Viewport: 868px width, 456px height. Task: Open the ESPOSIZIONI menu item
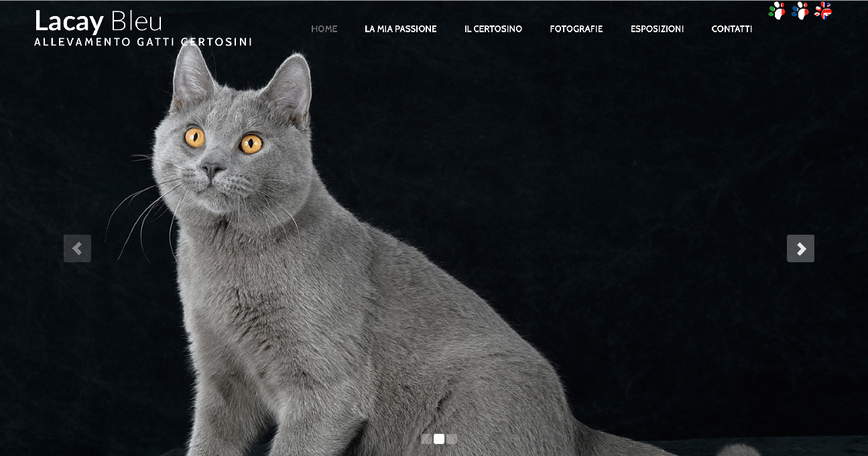[x=658, y=29]
